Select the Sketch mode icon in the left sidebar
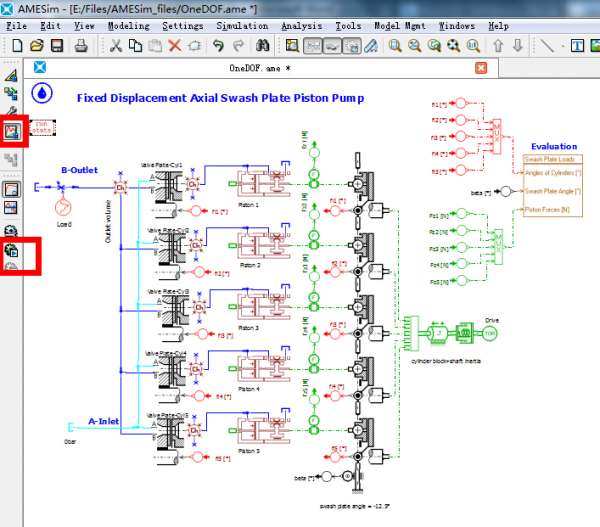This screenshot has width=600, height=527. tap(12, 75)
